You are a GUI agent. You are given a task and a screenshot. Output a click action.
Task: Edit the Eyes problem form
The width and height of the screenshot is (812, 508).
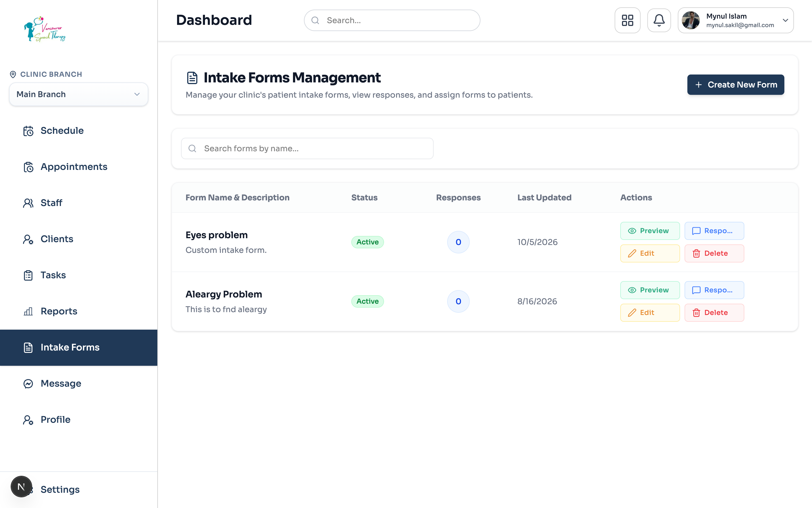(650, 253)
